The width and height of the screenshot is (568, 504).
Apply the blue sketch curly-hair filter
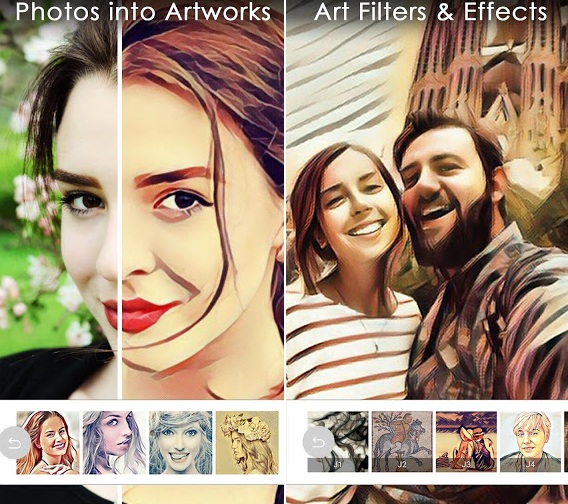pos(181,442)
